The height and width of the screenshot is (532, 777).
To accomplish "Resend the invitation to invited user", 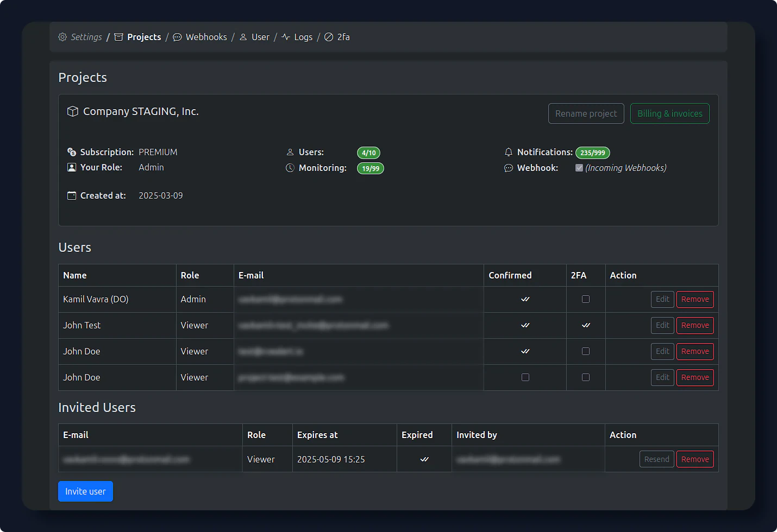I will (x=656, y=459).
